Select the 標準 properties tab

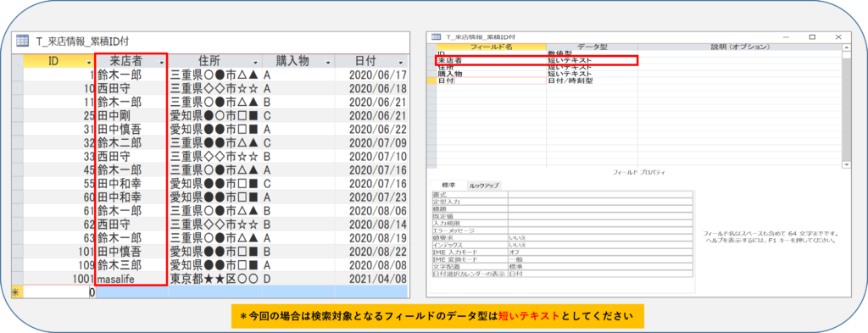tap(448, 186)
